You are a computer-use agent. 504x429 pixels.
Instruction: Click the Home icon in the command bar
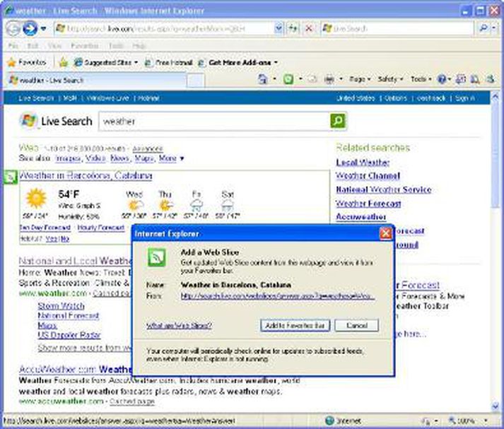263,79
